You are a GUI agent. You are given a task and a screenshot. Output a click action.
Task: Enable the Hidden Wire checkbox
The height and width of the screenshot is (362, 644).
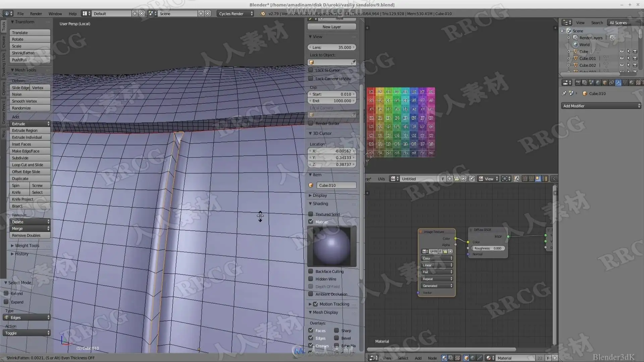[311, 279]
